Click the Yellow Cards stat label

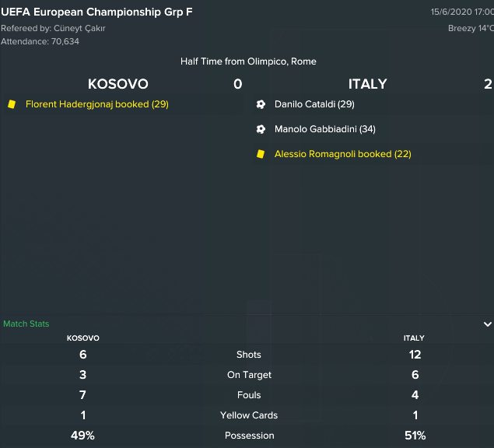point(249,415)
